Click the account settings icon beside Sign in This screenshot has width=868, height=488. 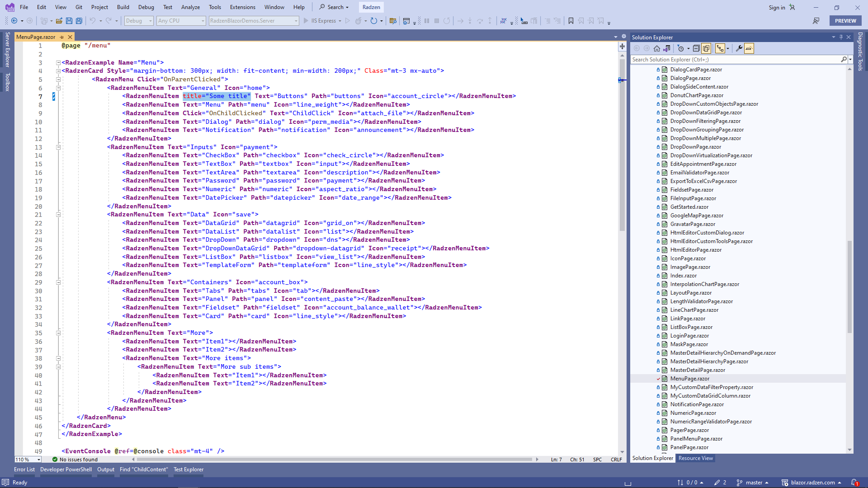click(x=792, y=7)
